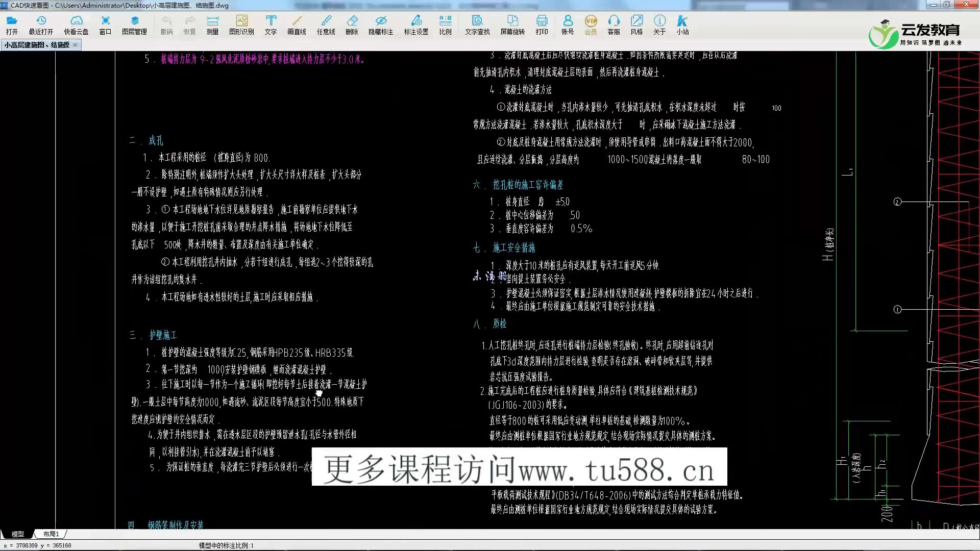Select the 删除 eraser tool
The image size is (980, 551).
352,24
